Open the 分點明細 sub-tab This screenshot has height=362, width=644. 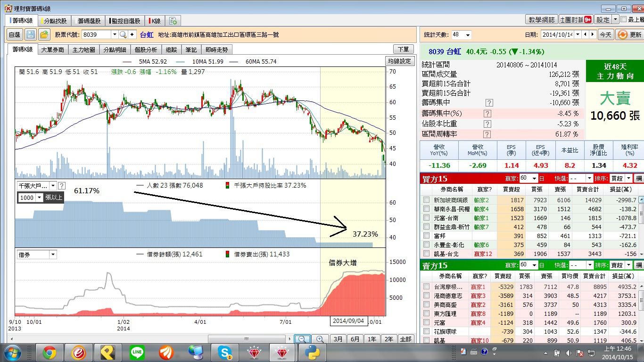click(115, 49)
